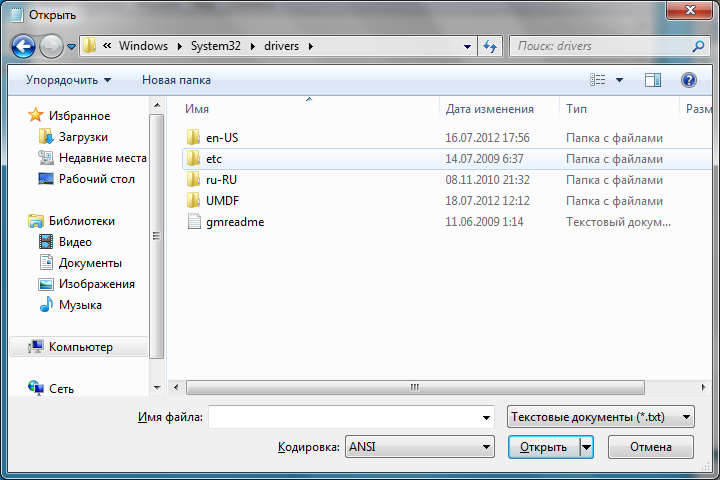The height and width of the screenshot is (480, 720).
Task: Open the etc folder
Action: pyautogui.click(x=213, y=159)
